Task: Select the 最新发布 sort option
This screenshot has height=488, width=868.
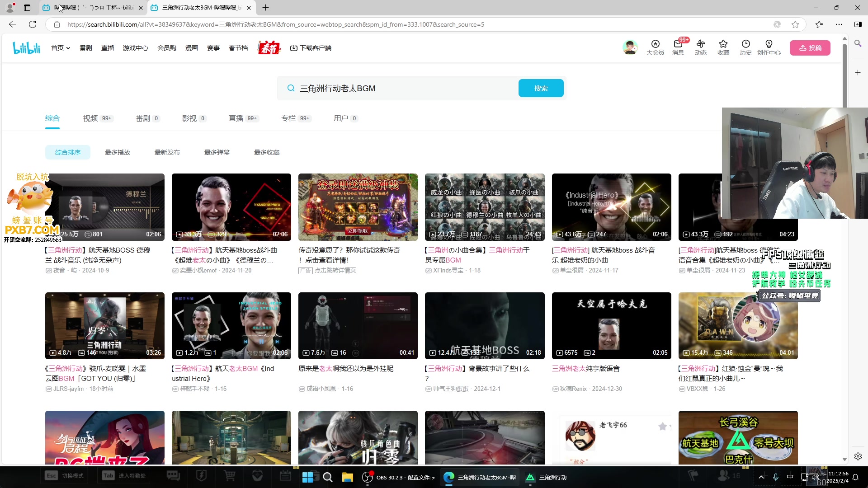Action: tap(167, 152)
